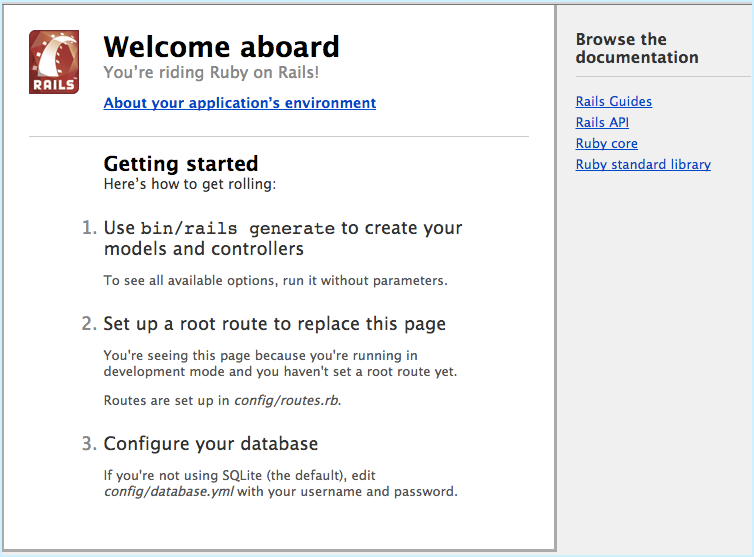The height and width of the screenshot is (557, 754).
Task: Visit the Ruby standard library link
Action: [x=643, y=165]
